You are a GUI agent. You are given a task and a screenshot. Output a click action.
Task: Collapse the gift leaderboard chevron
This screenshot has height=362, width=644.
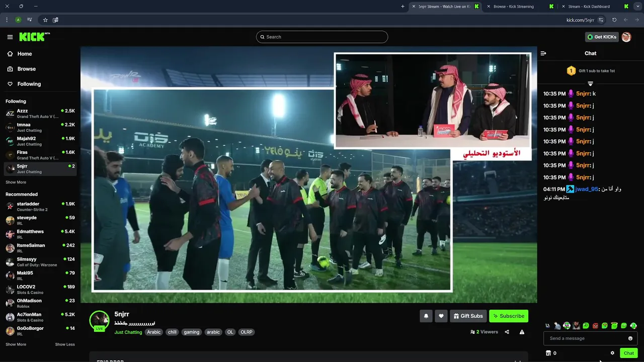coord(591,83)
